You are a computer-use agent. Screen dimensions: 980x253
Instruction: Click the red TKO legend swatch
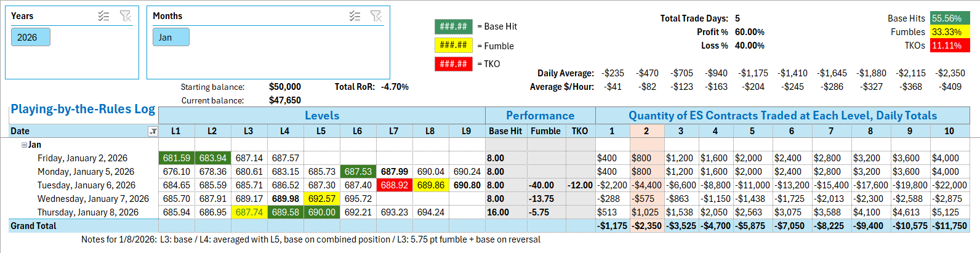(x=453, y=64)
